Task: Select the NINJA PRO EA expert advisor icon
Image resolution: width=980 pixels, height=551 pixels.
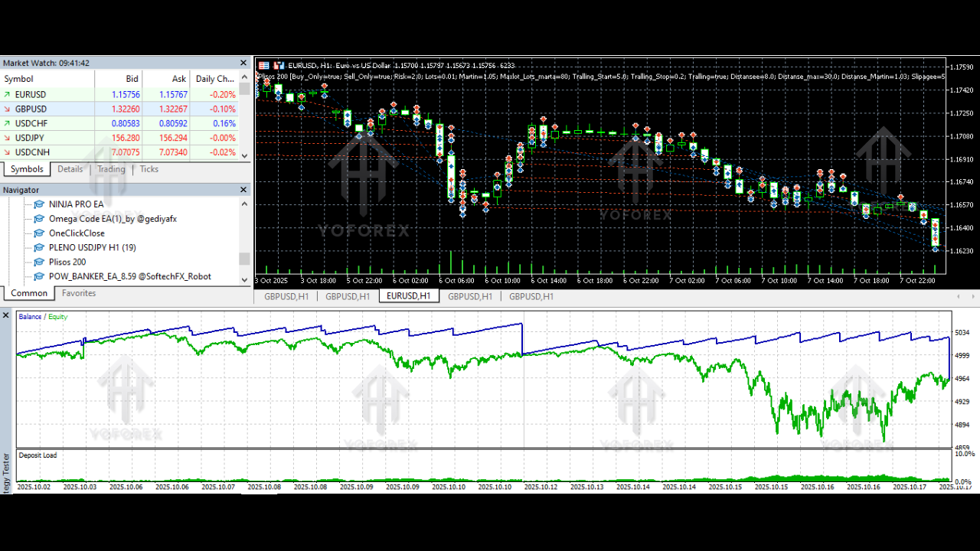Action: [38, 204]
